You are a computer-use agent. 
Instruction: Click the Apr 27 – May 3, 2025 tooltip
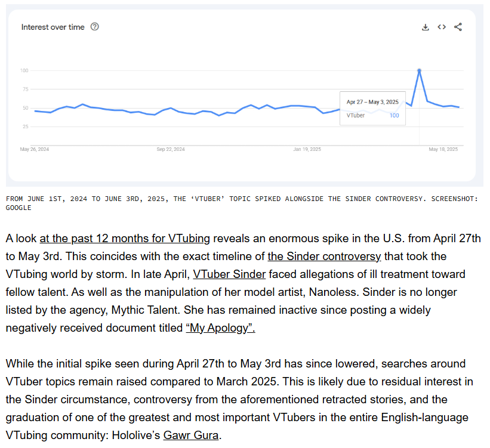coord(372,109)
